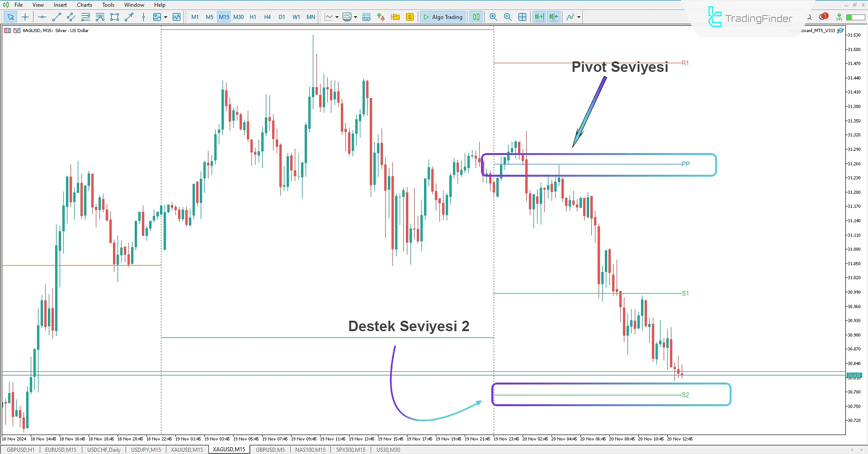This screenshot has width=868, height=454.
Task: Draw a vertical line on chart
Action: click(x=143, y=17)
